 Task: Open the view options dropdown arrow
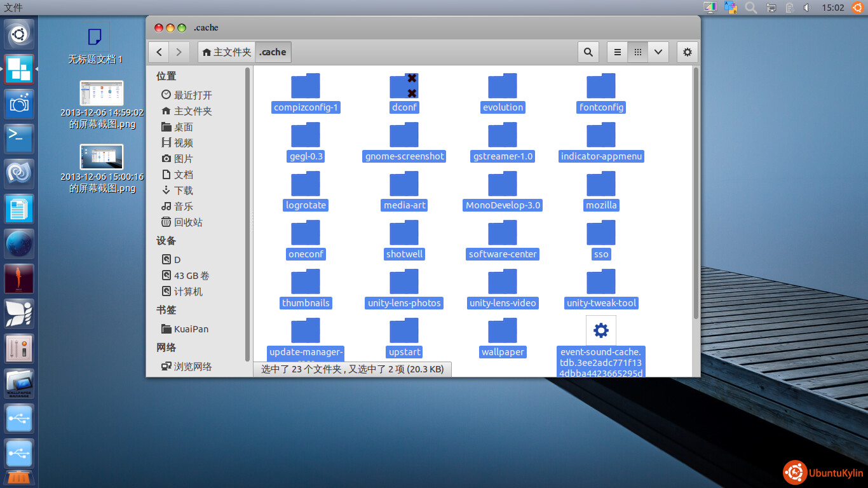pos(658,52)
